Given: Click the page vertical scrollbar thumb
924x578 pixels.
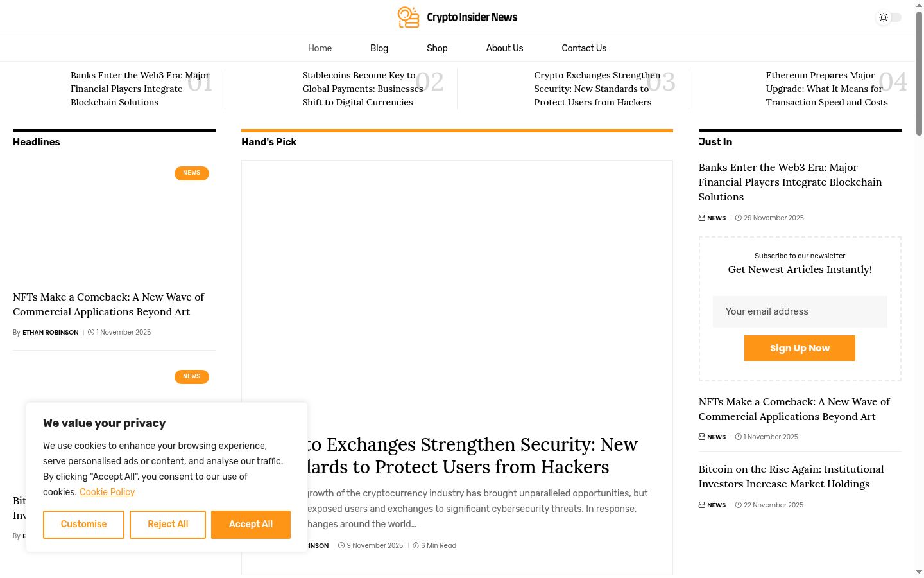Looking at the screenshot, I should coord(919,73).
